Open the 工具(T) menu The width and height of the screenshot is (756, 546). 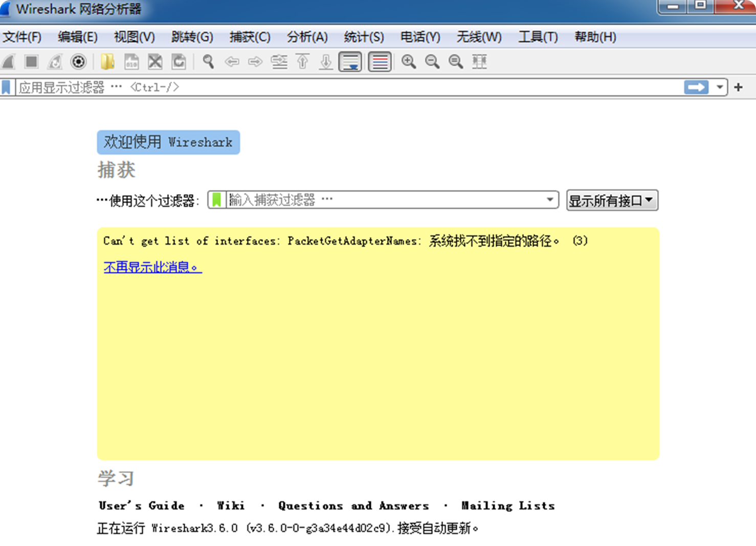click(538, 37)
